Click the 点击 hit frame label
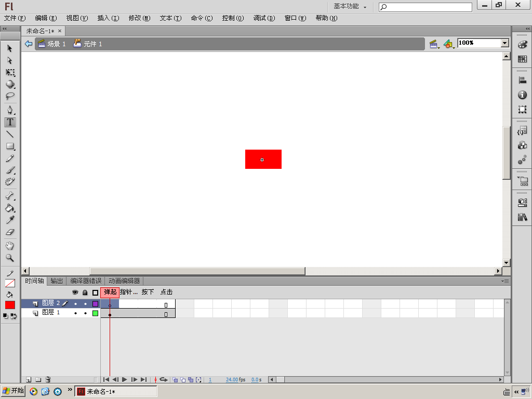This screenshot has width=532, height=399. pyautogui.click(x=166, y=292)
